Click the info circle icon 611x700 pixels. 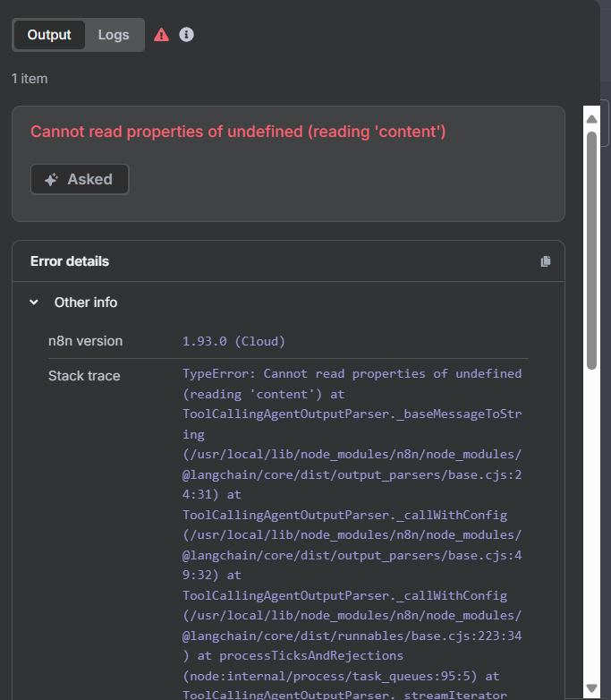(x=187, y=34)
